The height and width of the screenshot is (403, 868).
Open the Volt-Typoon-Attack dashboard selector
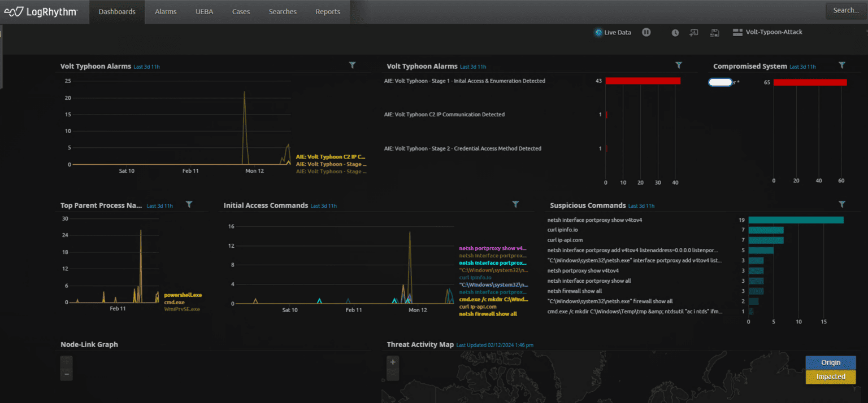coord(767,32)
